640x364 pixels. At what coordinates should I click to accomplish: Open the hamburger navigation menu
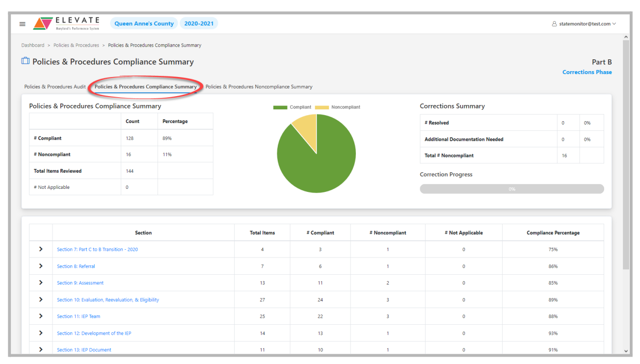click(22, 24)
